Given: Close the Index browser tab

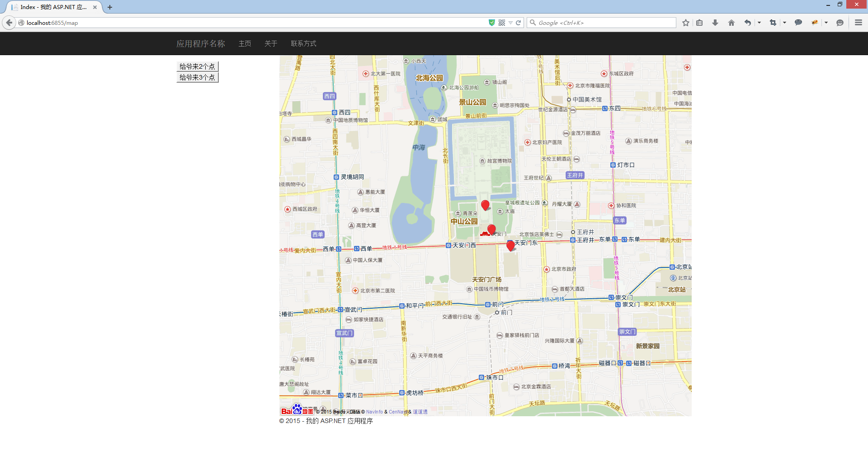Looking at the screenshot, I should point(95,7).
